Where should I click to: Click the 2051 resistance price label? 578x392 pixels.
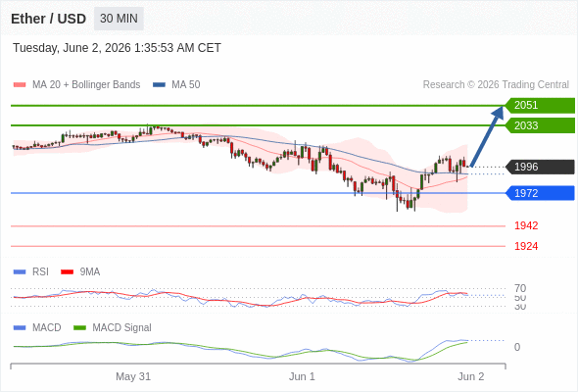[x=540, y=105]
